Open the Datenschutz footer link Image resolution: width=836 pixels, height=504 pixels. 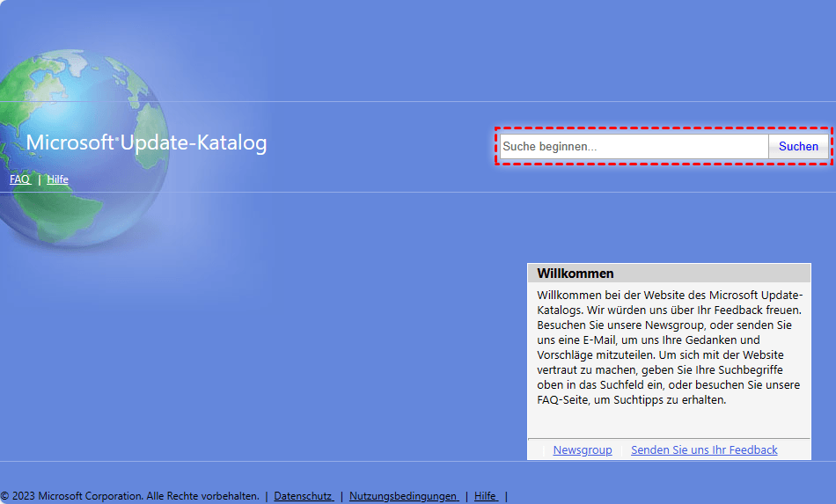(x=304, y=496)
